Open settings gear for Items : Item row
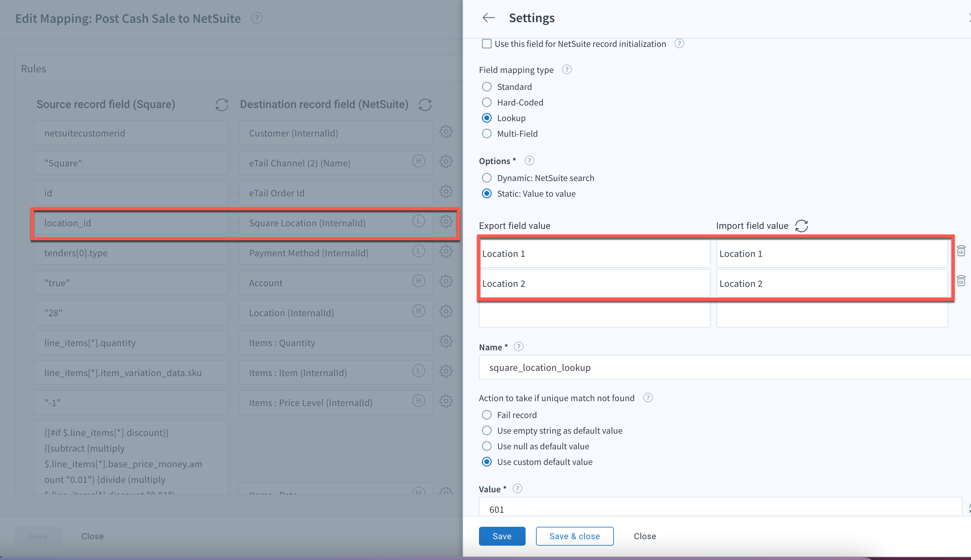Screen dimensions: 971x560 pyautogui.click(x=446, y=371)
